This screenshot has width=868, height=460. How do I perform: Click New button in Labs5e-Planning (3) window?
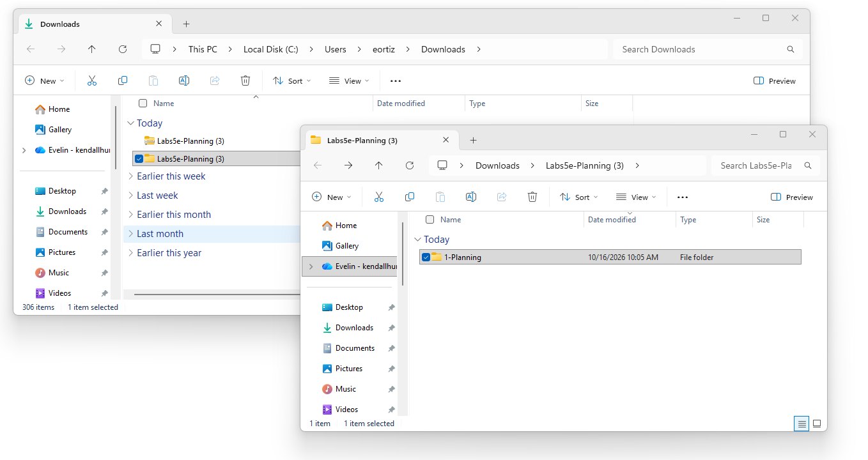pyautogui.click(x=332, y=197)
